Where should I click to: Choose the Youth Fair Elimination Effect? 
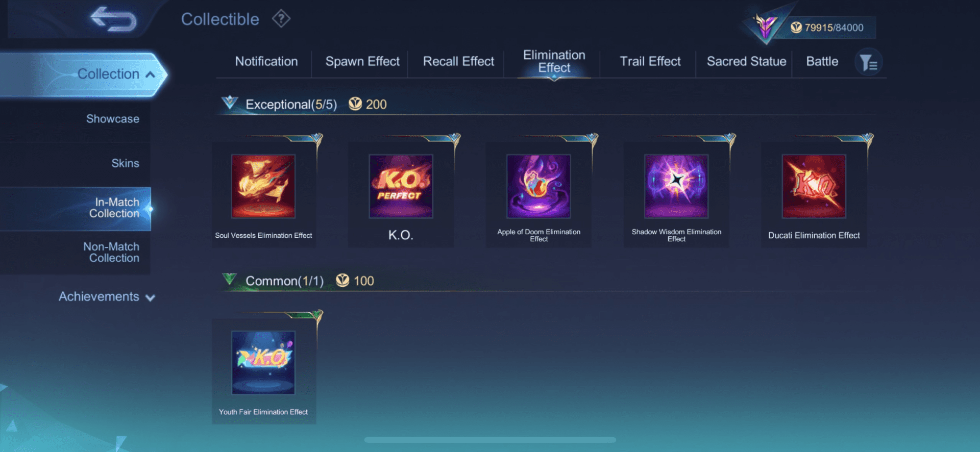[x=263, y=363]
